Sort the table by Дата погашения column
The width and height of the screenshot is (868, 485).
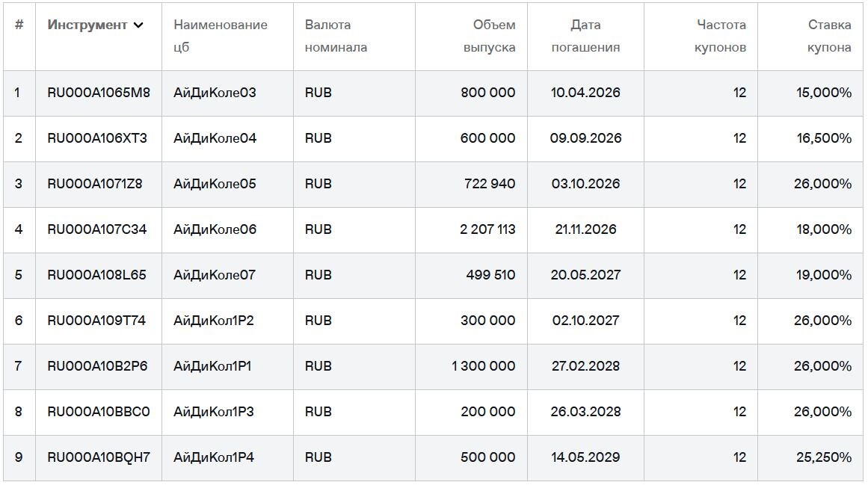pyautogui.click(x=587, y=36)
